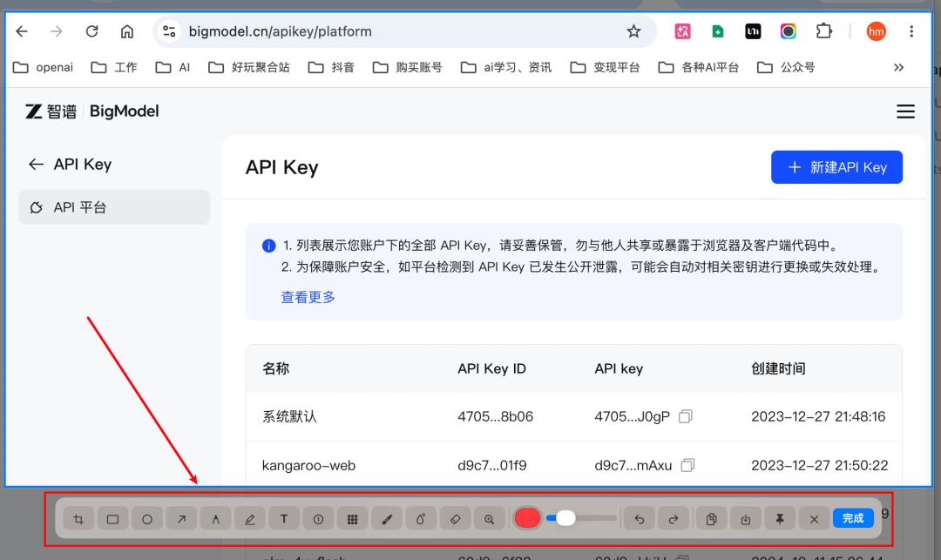Screen dimensions: 941x560
Task: Select the text T tool
Action: coord(284,519)
